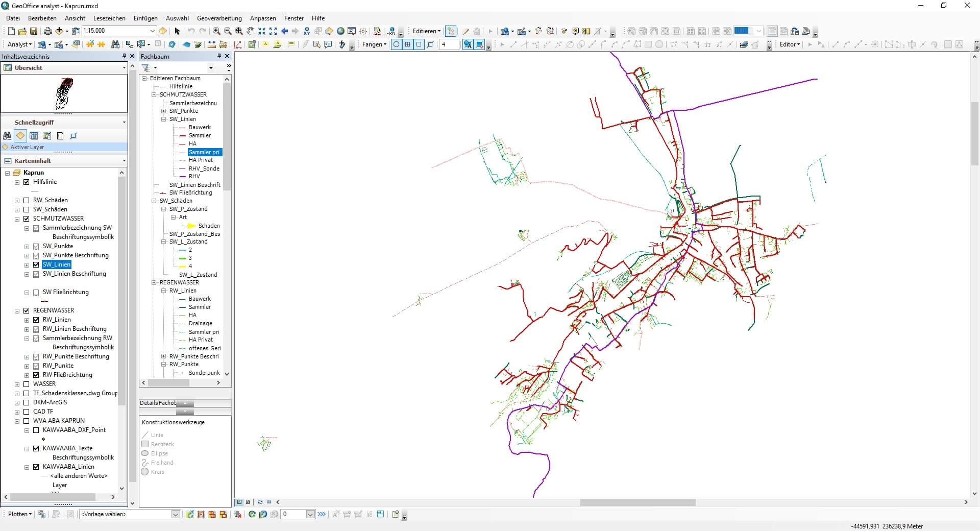
Task: Click the Fangen snapping button
Action: click(374, 44)
